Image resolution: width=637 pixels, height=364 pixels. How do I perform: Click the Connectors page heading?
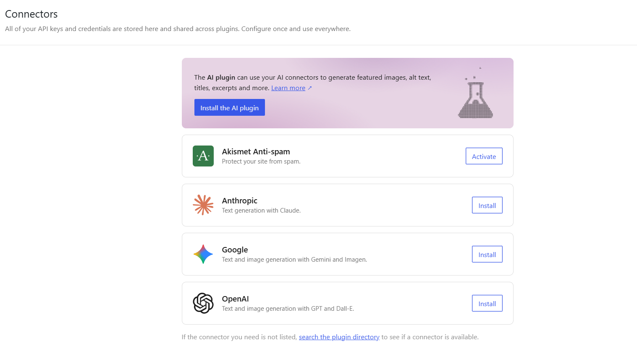pyautogui.click(x=31, y=14)
